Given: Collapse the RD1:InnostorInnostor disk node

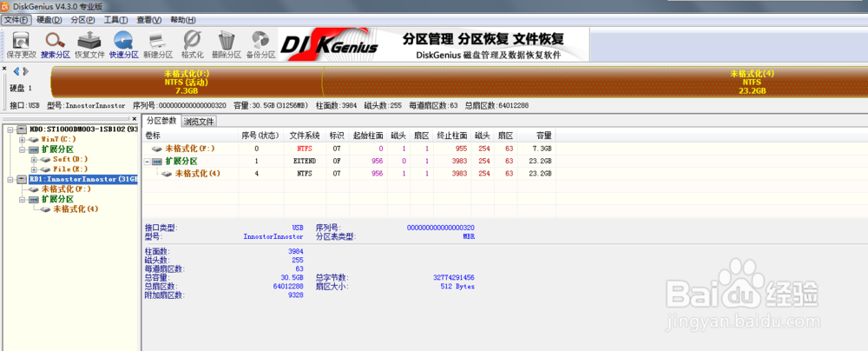Looking at the screenshot, I should [x=10, y=179].
